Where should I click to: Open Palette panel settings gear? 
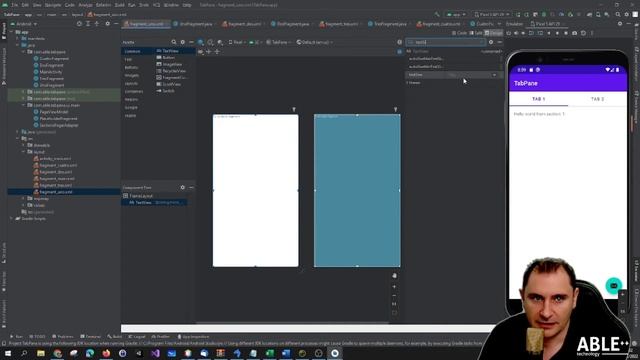click(x=182, y=42)
